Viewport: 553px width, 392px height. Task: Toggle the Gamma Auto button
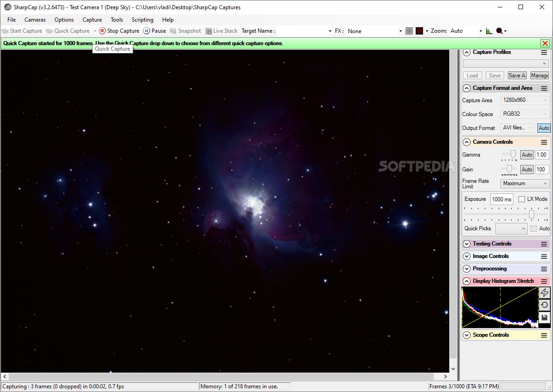(527, 155)
